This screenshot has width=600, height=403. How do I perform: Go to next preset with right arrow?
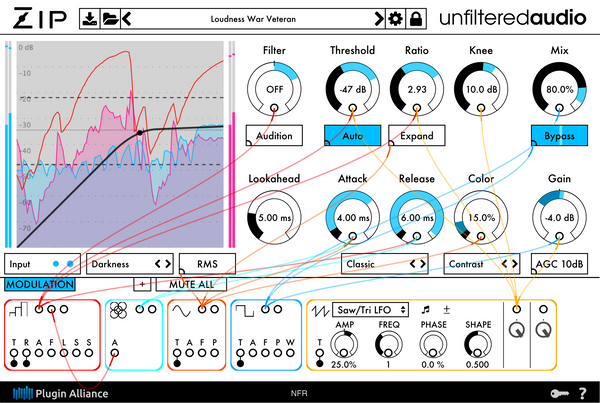[379, 18]
